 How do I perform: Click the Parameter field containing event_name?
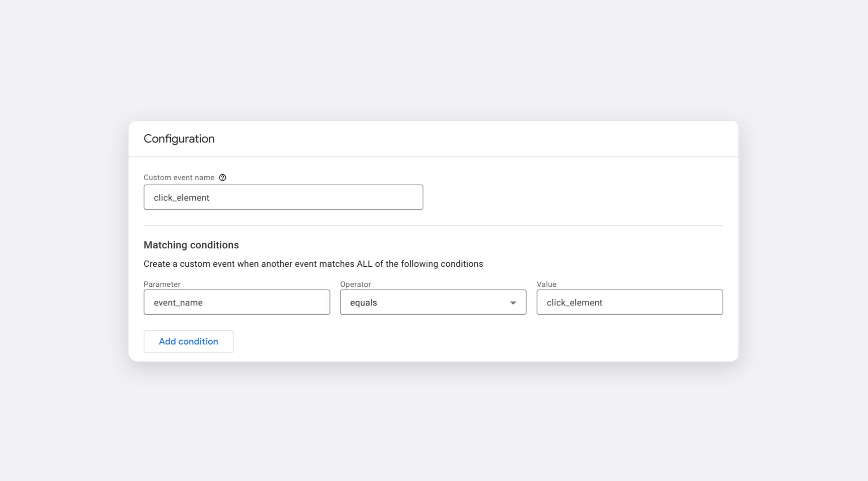coord(237,302)
